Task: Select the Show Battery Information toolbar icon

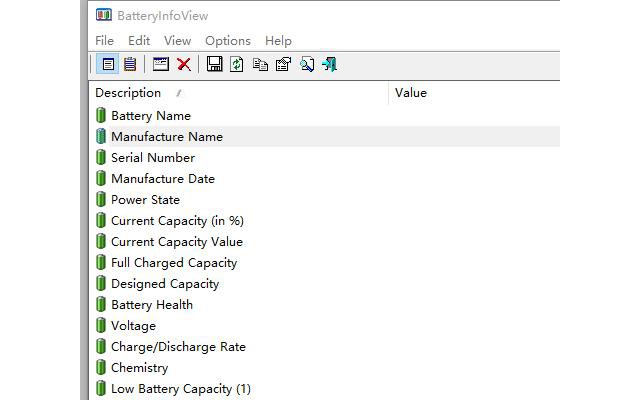Action: click(108, 64)
